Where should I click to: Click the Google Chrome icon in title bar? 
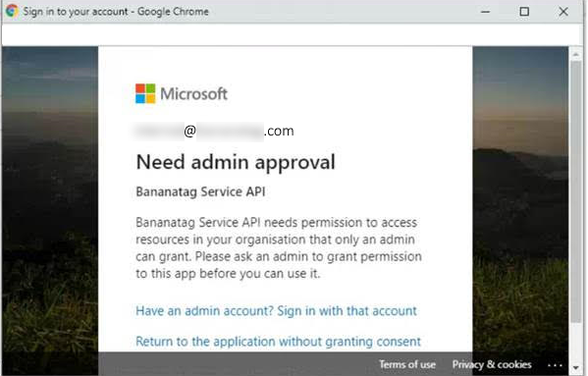coord(12,11)
